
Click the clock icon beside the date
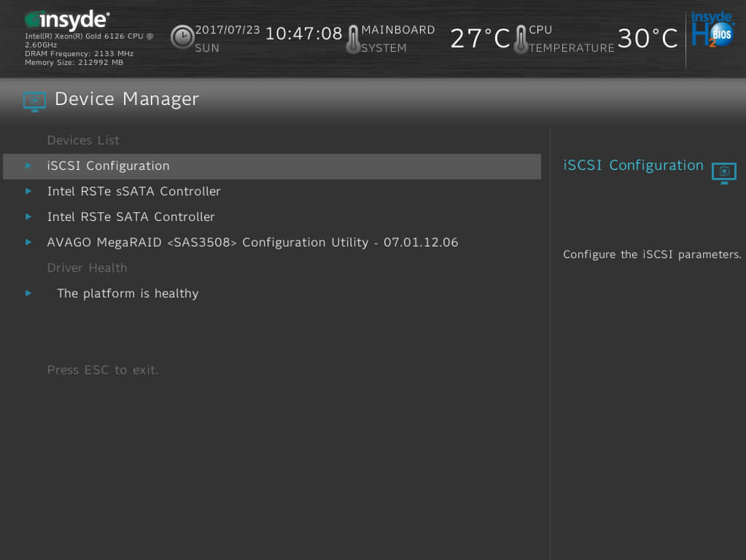coord(182,36)
